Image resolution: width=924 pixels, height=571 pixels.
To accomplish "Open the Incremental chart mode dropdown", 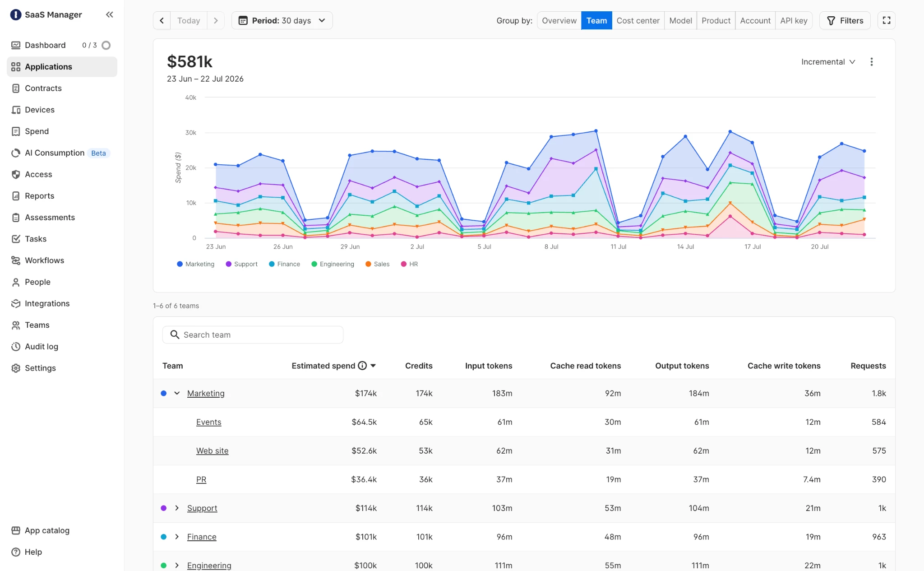I will point(828,62).
